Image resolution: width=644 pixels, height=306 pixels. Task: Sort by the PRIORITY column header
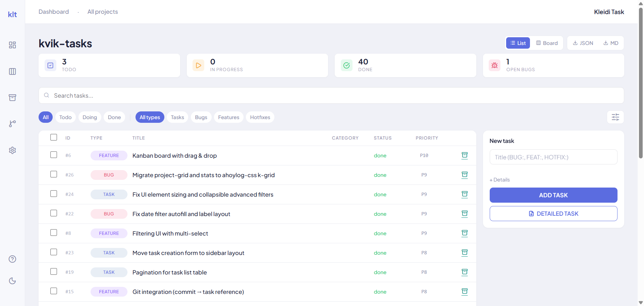pyautogui.click(x=427, y=138)
